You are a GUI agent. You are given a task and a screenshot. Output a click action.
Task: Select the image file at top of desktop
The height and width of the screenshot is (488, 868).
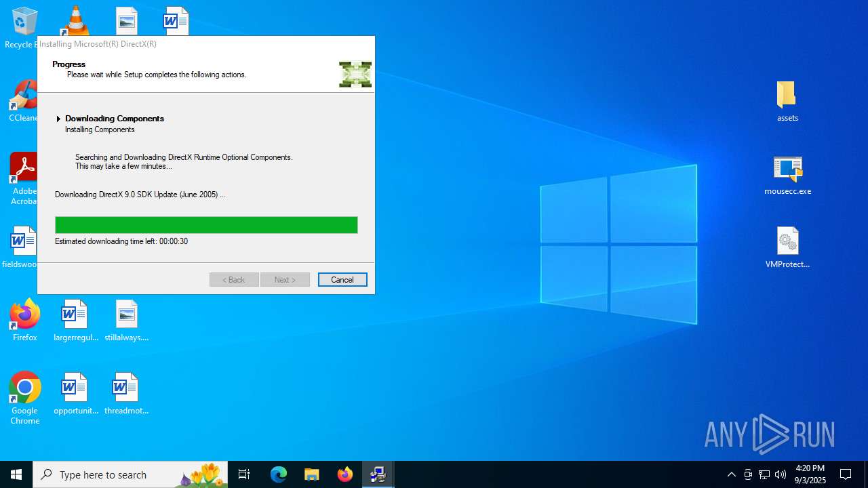pyautogui.click(x=126, y=20)
